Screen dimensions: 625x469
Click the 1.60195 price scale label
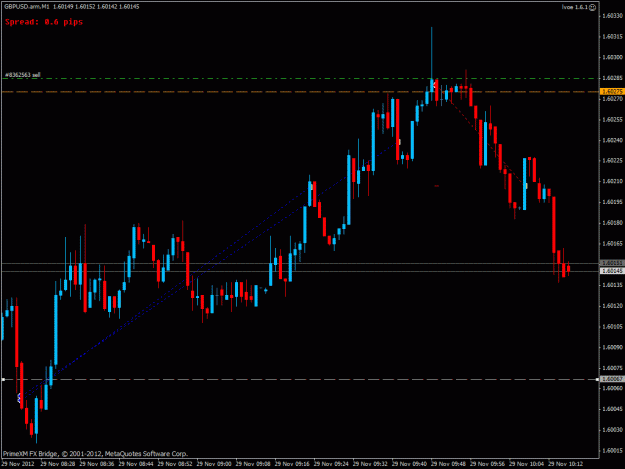(x=613, y=202)
